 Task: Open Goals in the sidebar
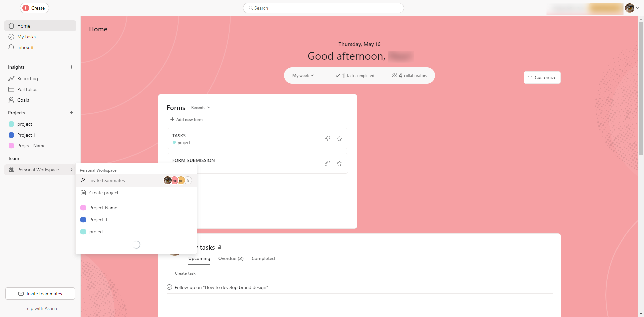[40, 100]
